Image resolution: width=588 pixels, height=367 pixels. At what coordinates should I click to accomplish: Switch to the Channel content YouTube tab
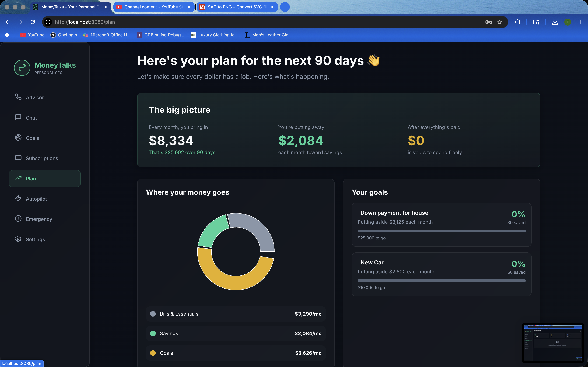153,7
